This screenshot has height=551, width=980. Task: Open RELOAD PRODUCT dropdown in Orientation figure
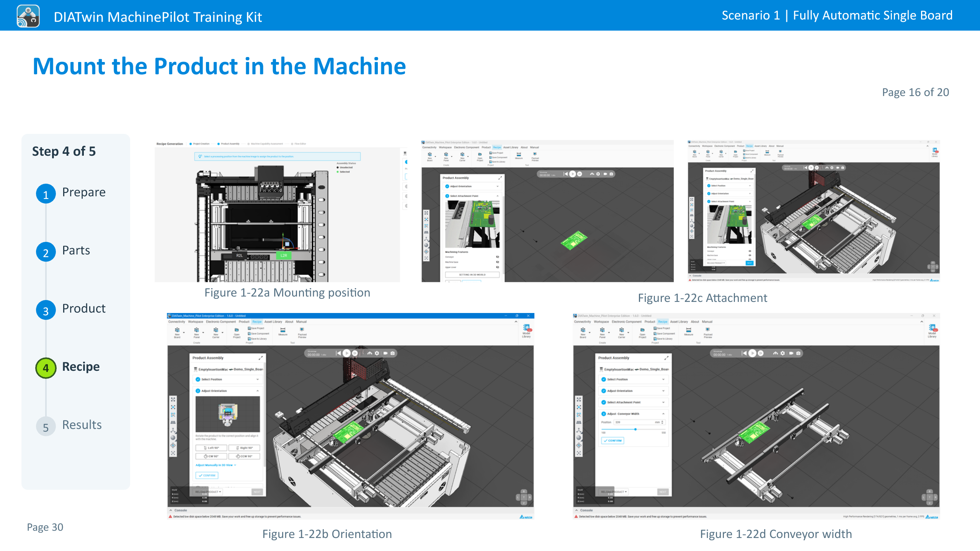(208, 492)
